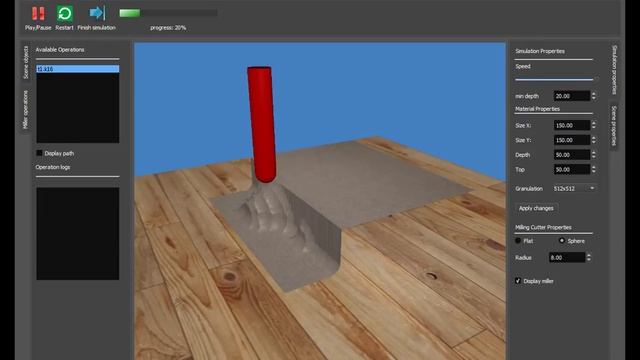Click the simulation progress bar
The image size is (640, 360).
(168, 13)
